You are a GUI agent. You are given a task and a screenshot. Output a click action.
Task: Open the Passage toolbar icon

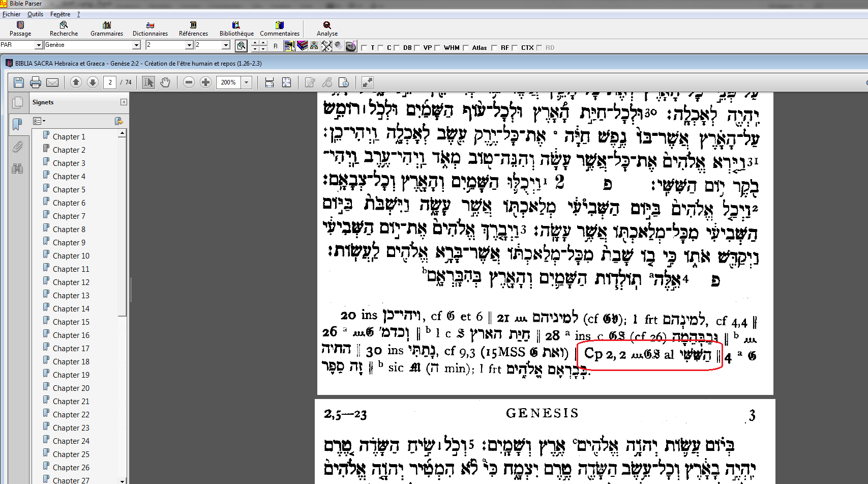[20, 29]
